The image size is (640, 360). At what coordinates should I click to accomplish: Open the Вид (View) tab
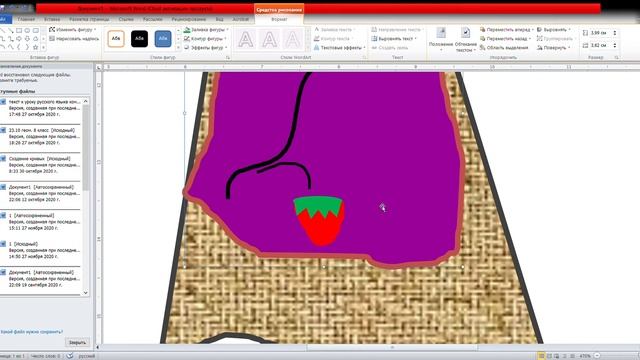coord(220,19)
